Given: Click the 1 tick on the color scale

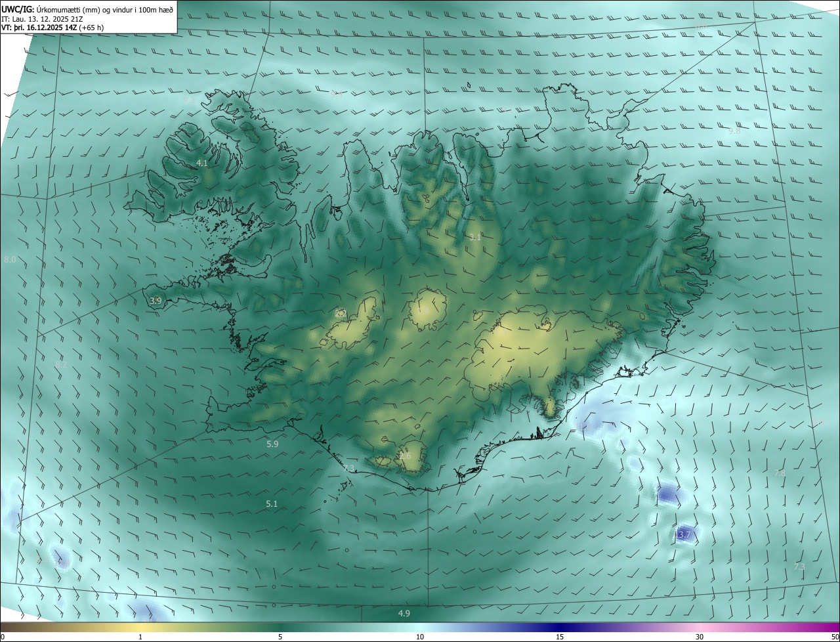Looking at the screenshot, I should 140,637.
